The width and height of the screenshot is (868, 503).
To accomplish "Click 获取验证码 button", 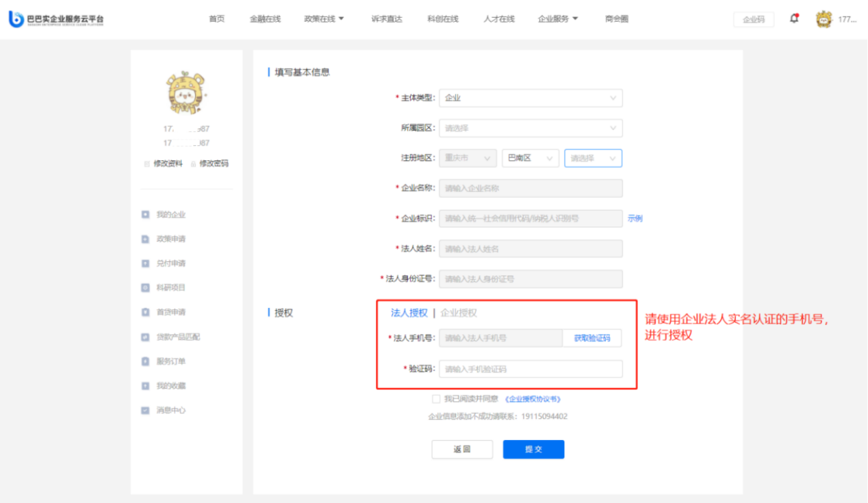I will click(x=592, y=338).
